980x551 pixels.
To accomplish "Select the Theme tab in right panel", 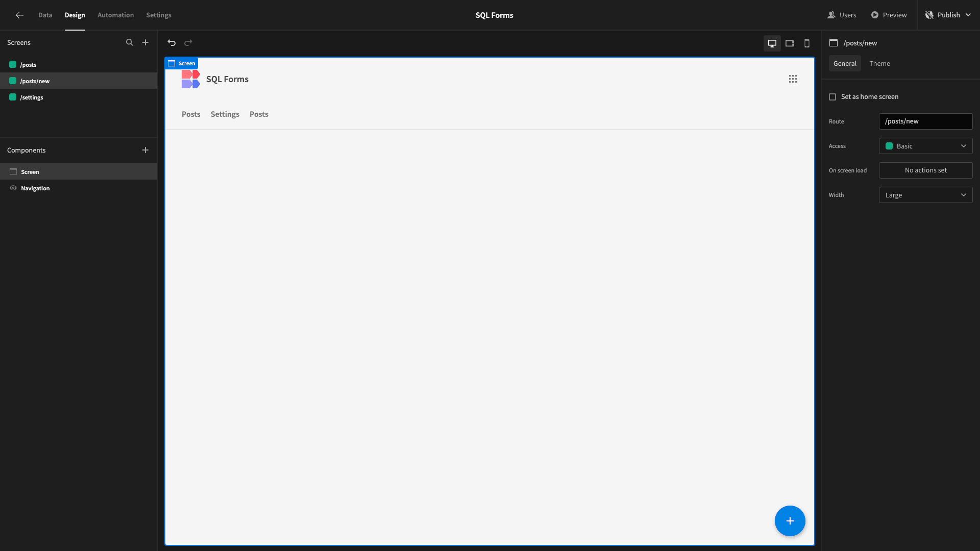I will coord(879,63).
